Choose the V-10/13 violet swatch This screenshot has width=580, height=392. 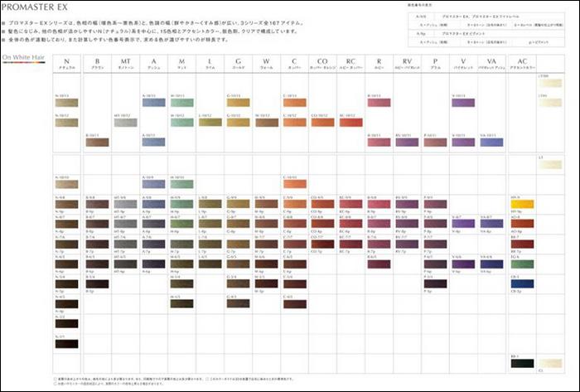pos(463,103)
